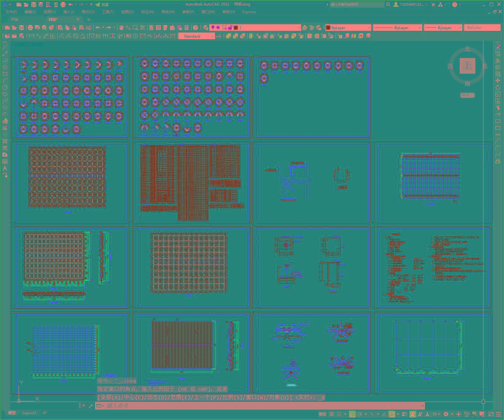
Task: Select the Angular dimension tool
Action: point(82,36)
